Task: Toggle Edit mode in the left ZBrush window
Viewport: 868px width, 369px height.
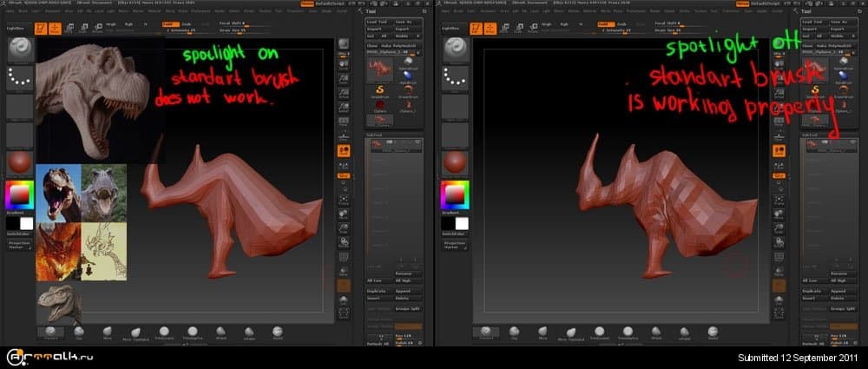Action: [41, 29]
